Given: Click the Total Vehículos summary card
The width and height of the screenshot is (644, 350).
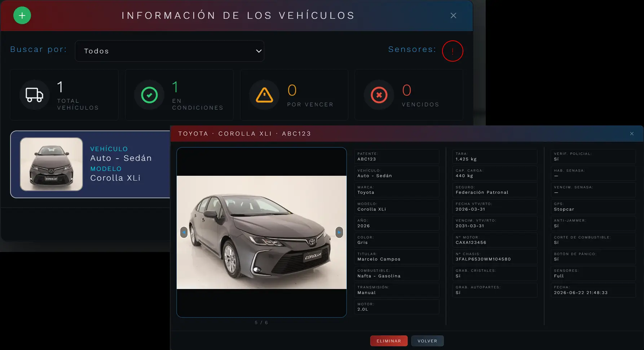Looking at the screenshot, I should [64, 95].
